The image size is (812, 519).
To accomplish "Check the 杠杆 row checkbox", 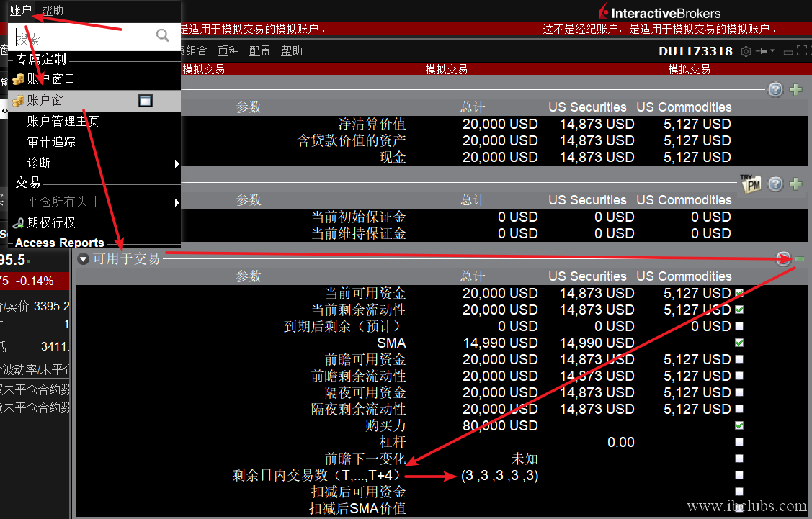I will (x=739, y=443).
